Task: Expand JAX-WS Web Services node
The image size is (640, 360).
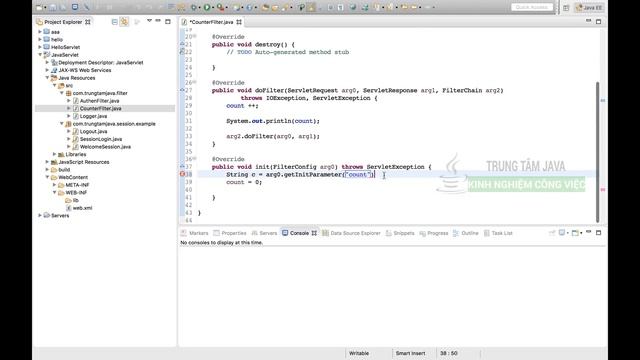Action: (x=47, y=70)
